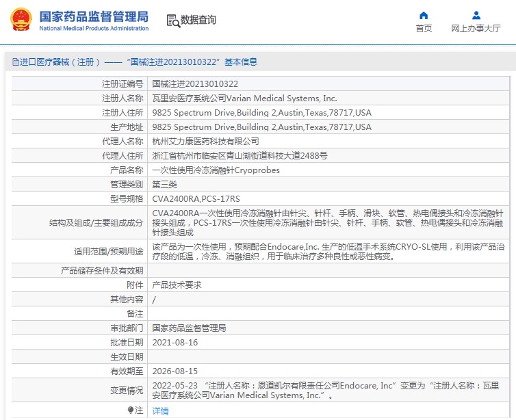Click the 代理人名称 label
Viewport: 516px width, 420px height.
coord(122,142)
